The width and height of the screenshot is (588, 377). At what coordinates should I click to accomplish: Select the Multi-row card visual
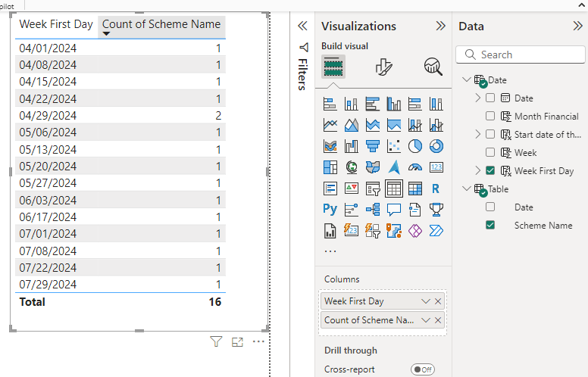coord(330,188)
